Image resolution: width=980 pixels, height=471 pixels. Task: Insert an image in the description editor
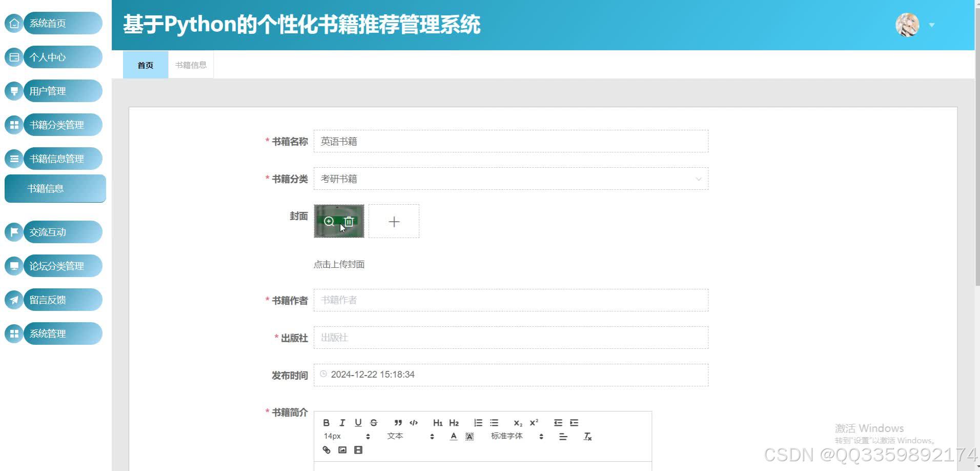pyautogui.click(x=342, y=450)
